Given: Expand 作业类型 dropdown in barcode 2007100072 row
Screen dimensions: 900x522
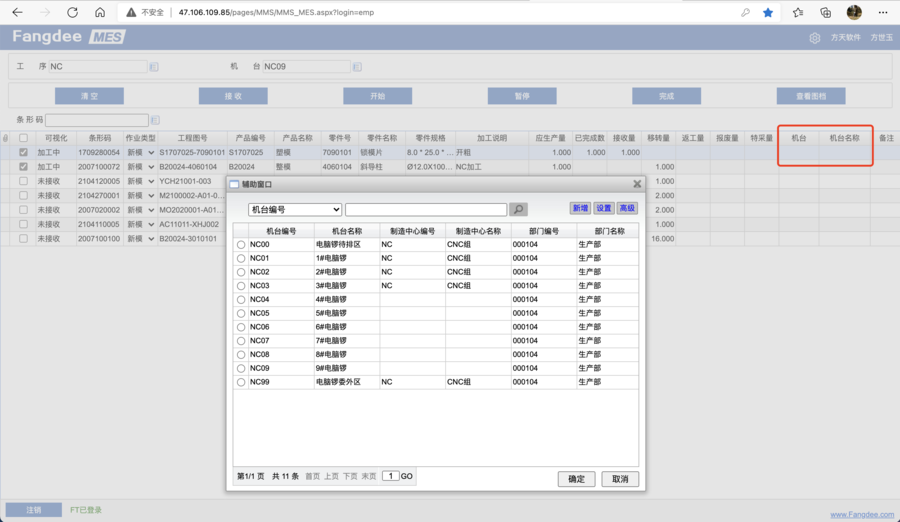Looking at the screenshot, I should pyautogui.click(x=151, y=167).
